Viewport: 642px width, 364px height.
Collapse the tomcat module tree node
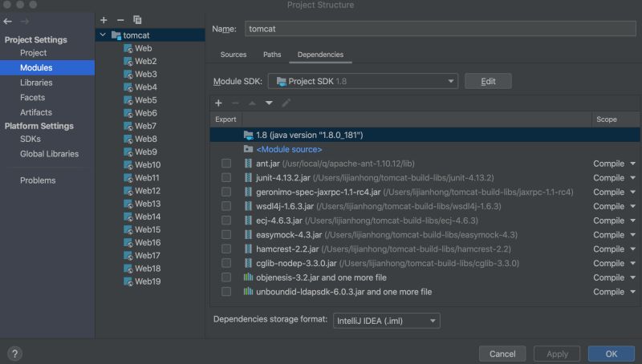104,35
